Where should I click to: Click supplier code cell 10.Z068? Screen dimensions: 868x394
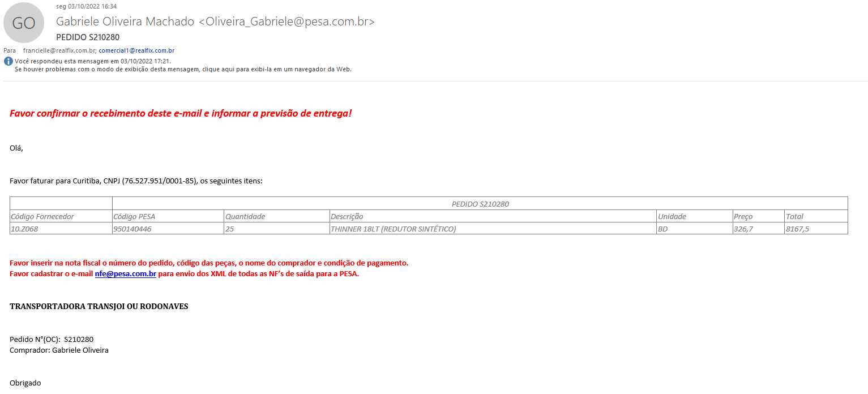(x=24, y=229)
